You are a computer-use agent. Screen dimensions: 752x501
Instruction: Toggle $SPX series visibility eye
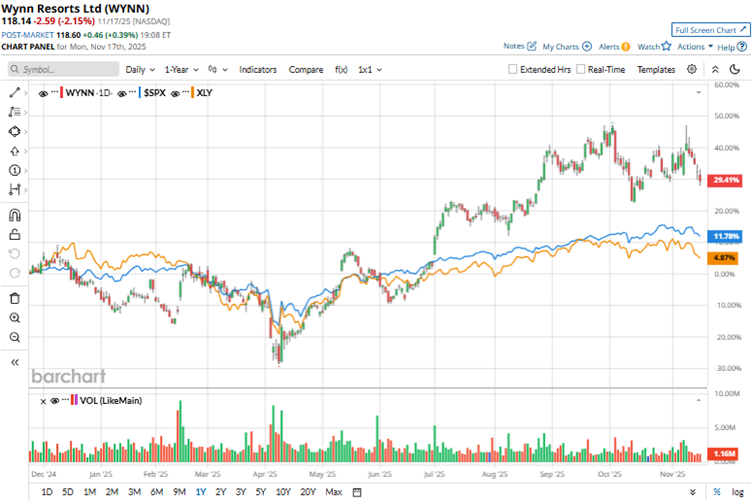click(x=122, y=93)
